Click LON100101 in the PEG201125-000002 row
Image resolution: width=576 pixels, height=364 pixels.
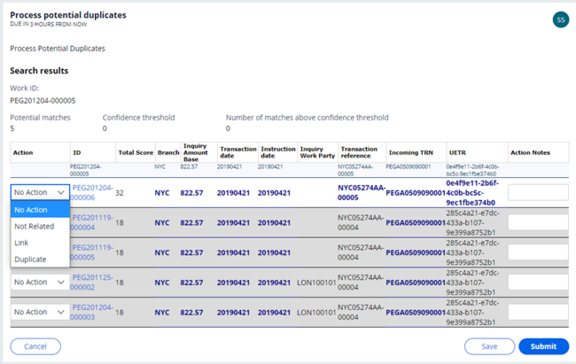[316, 282]
